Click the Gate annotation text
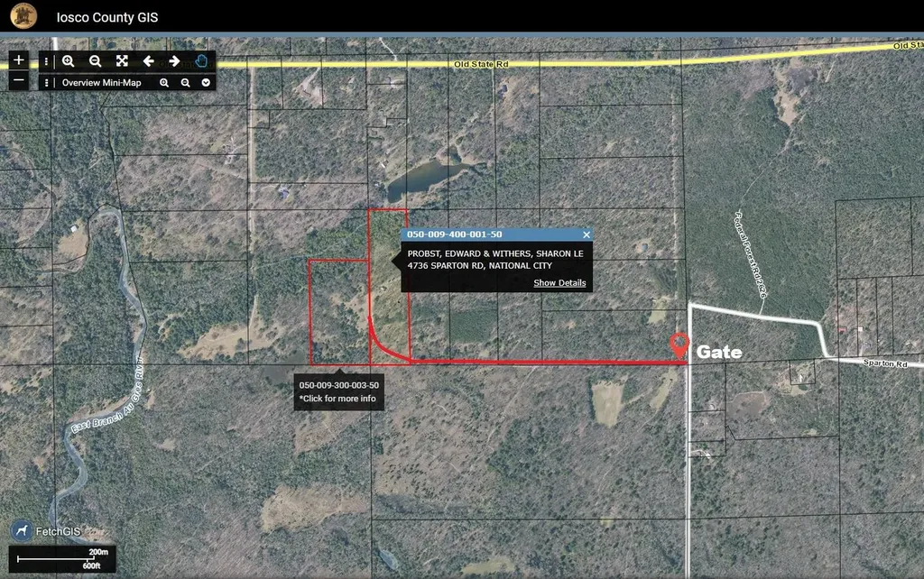 coord(719,353)
